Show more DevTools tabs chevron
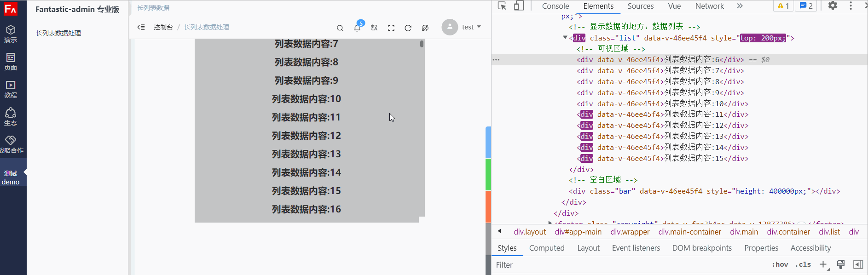 [x=740, y=6]
